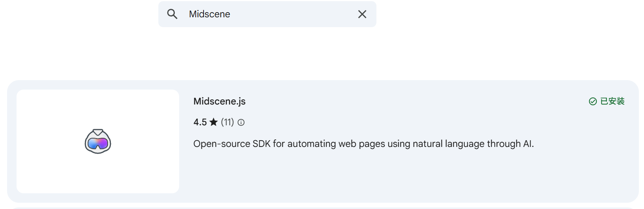The height and width of the screenshot is (209, 644).
Task: Click the 4.5 rating value
Action: coord(200,122)
